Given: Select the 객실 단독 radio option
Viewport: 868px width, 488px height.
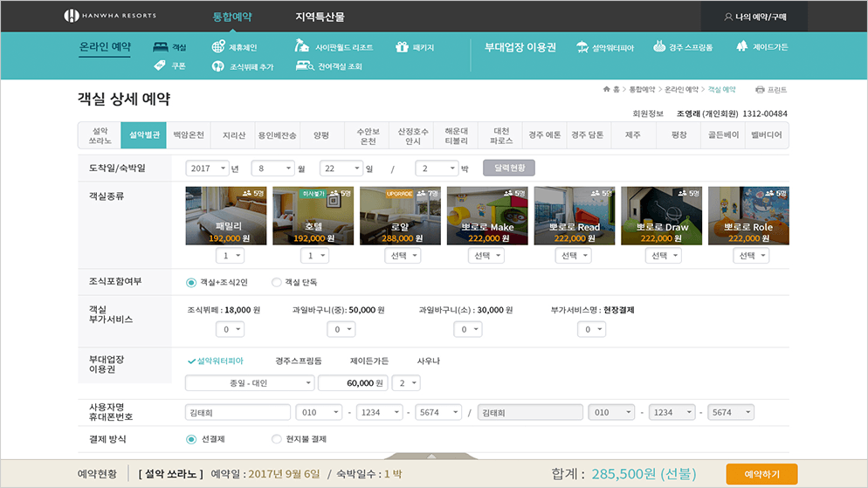Looking at the screenshot, I should 277,282.
